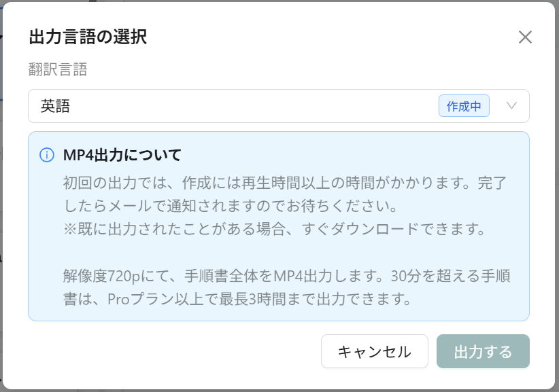Screen dimensions: 559x392
Task: Click the 出力言語の選択 dialog title
Action: pos(88,37)
